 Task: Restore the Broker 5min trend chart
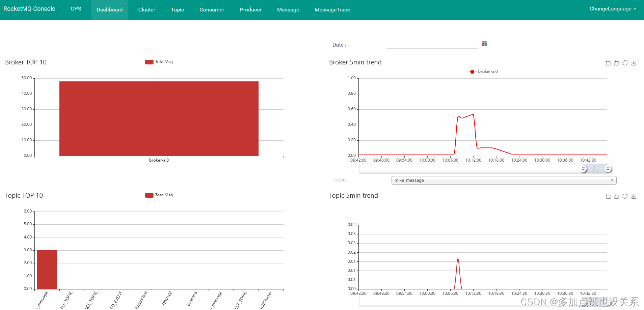click(625, 63)
